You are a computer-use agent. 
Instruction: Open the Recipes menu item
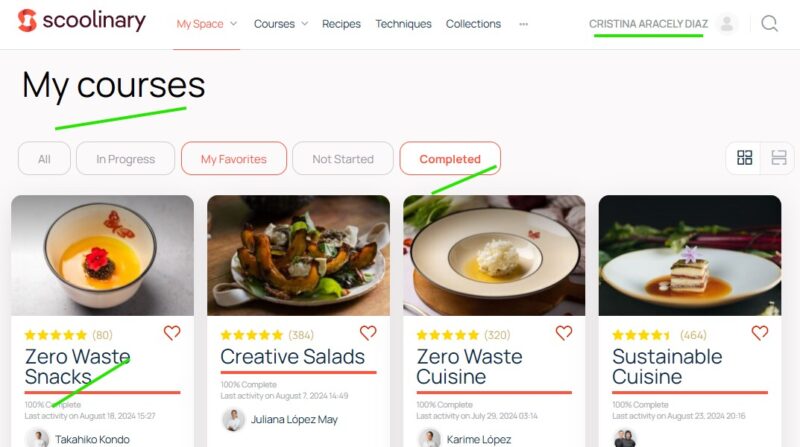coord(341,24)
